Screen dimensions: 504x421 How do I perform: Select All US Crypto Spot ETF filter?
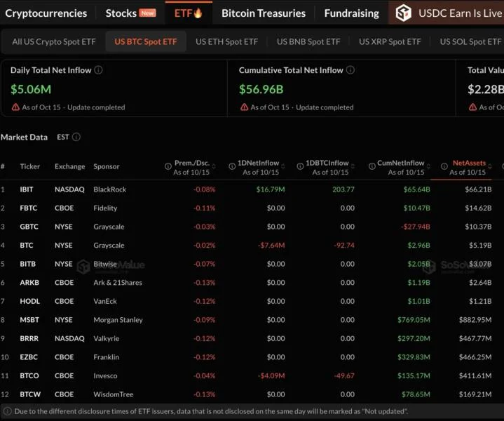tap(54, 42)
